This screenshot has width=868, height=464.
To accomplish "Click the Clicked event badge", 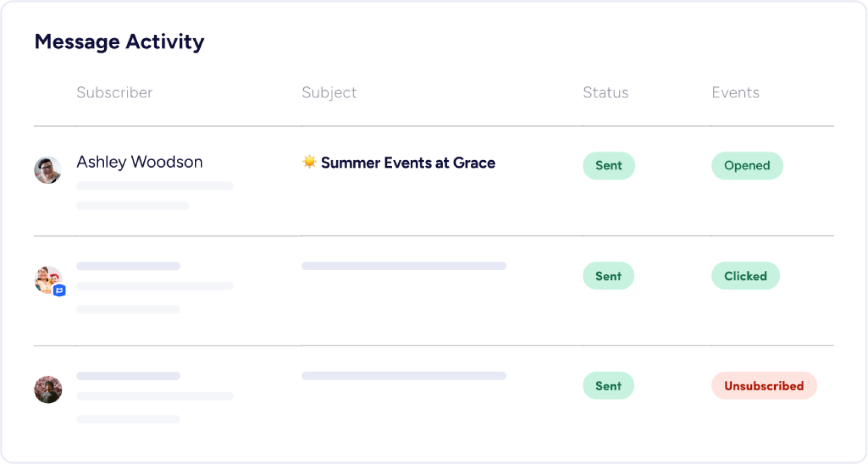I will tap(745, 276).
